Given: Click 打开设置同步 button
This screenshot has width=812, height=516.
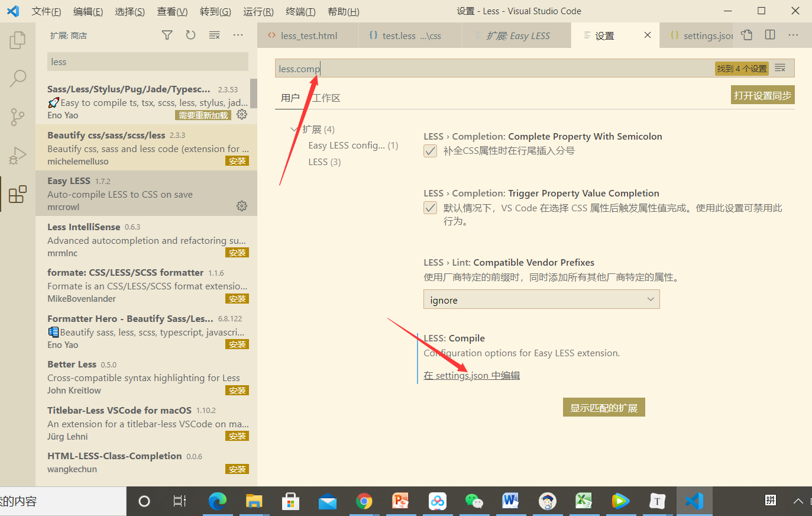Looking at the screenshot, I should 762,95.
